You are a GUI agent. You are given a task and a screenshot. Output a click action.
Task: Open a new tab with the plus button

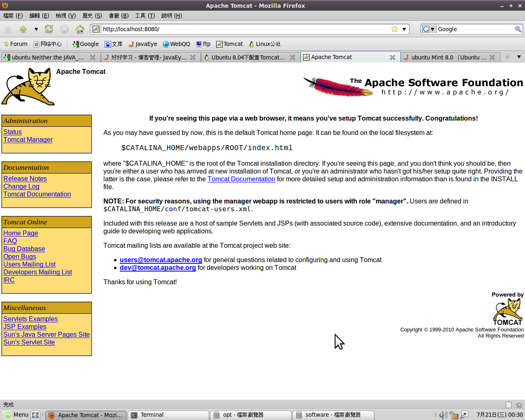click(x=507, y=57)
